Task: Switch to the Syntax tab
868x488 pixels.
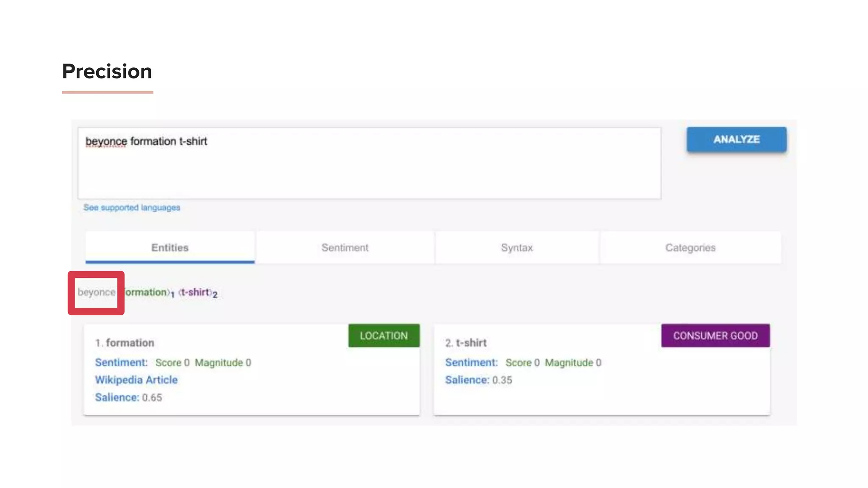Action: [517, 247]
